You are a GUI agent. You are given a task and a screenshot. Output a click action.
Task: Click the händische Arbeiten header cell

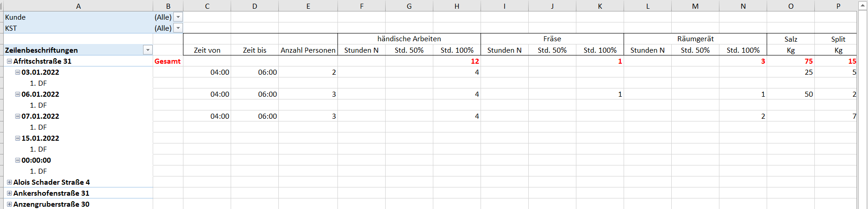(409, 39)
